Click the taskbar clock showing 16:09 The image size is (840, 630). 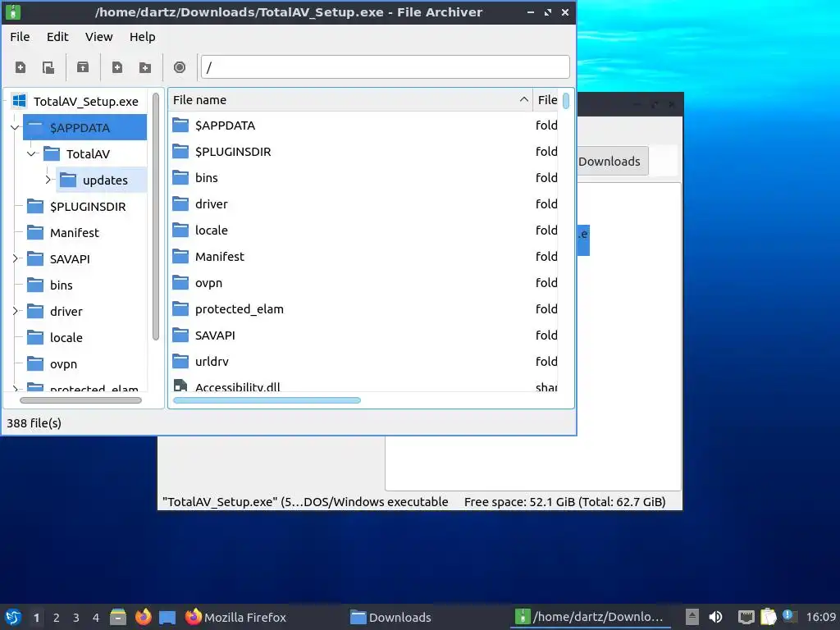(820, 617)
